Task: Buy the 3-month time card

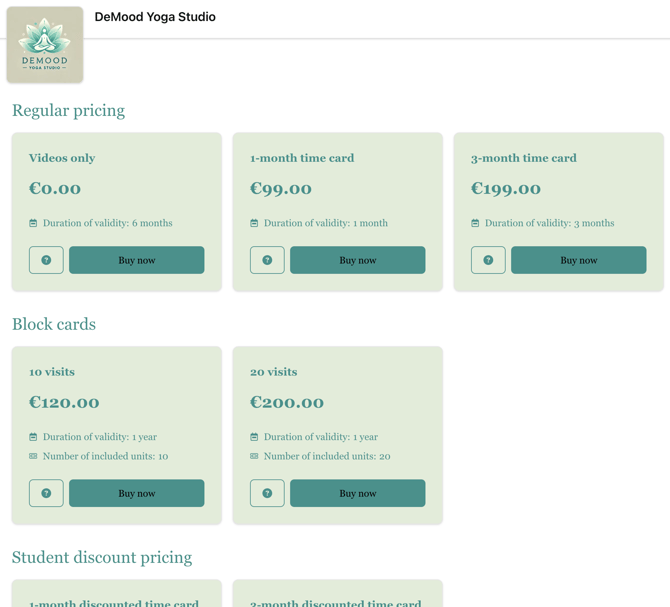Action: coord(578,260)
